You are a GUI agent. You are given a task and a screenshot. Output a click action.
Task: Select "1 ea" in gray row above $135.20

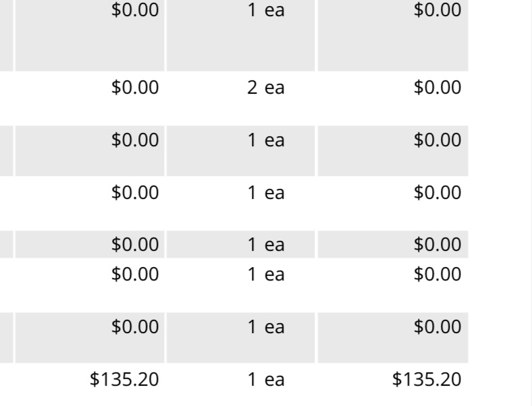(x=266, y=327)
